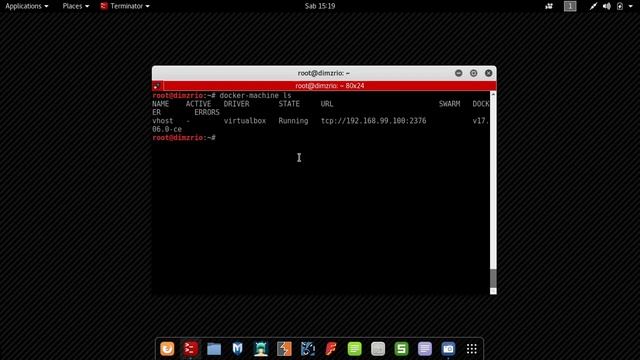Show all applications grid icon
Screen dimensions: 640x360
coord(471,349)
